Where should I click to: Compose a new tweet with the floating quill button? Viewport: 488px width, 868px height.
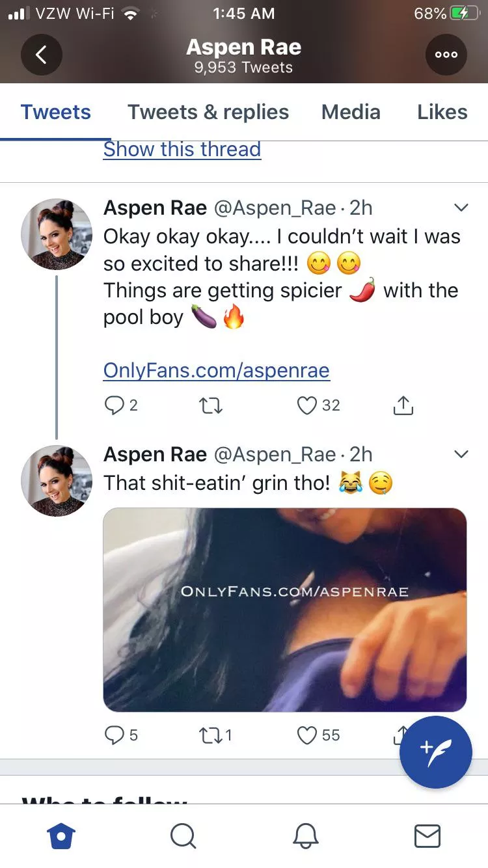pos(435,752)
